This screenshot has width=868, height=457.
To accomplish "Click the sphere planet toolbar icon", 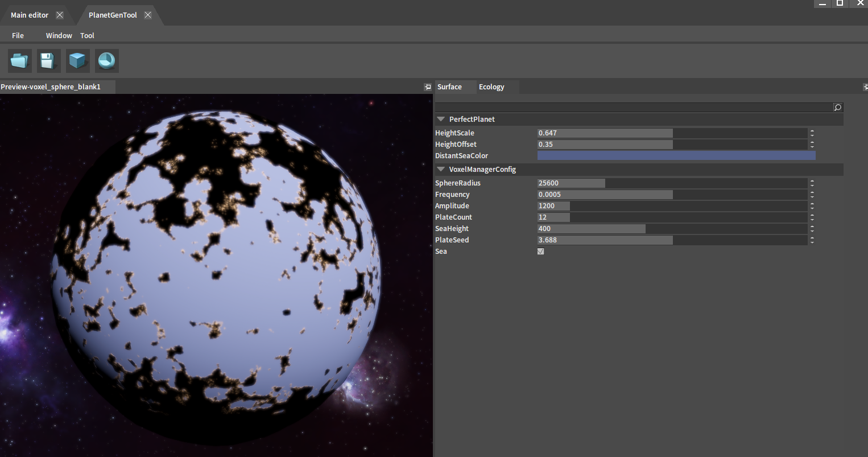I will coord(106,60).
